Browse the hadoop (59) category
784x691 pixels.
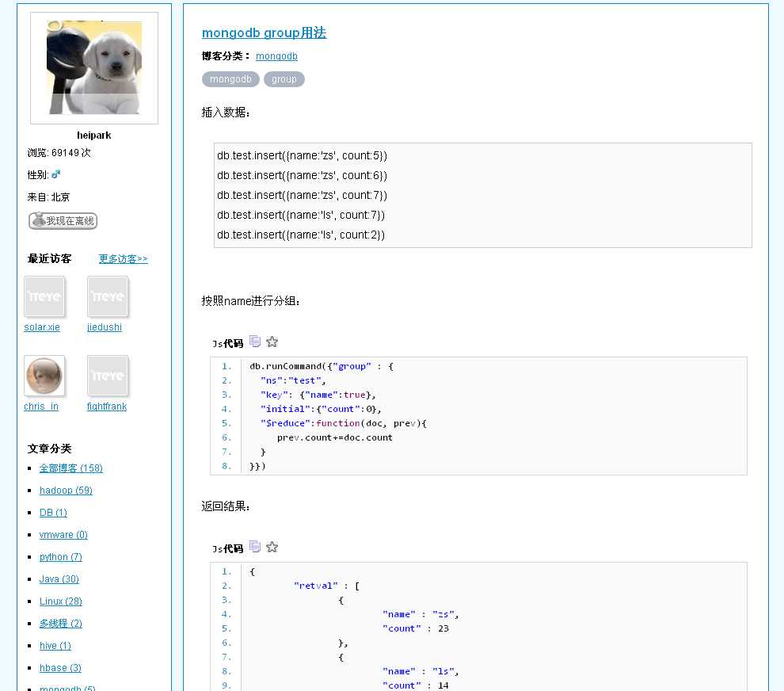(66, 490)
